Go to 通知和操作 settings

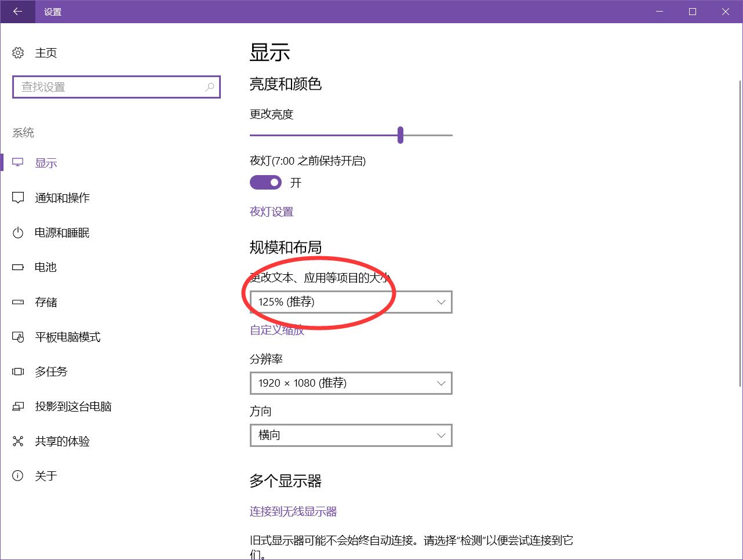pyautogui.click(x=62, y=198)
